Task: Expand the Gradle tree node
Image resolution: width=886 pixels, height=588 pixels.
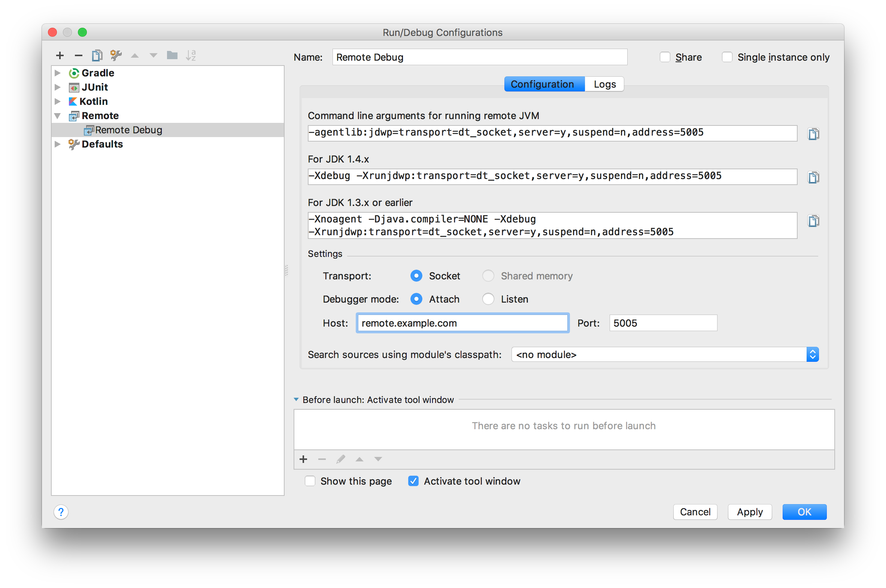Action: (x=57, y=73)
